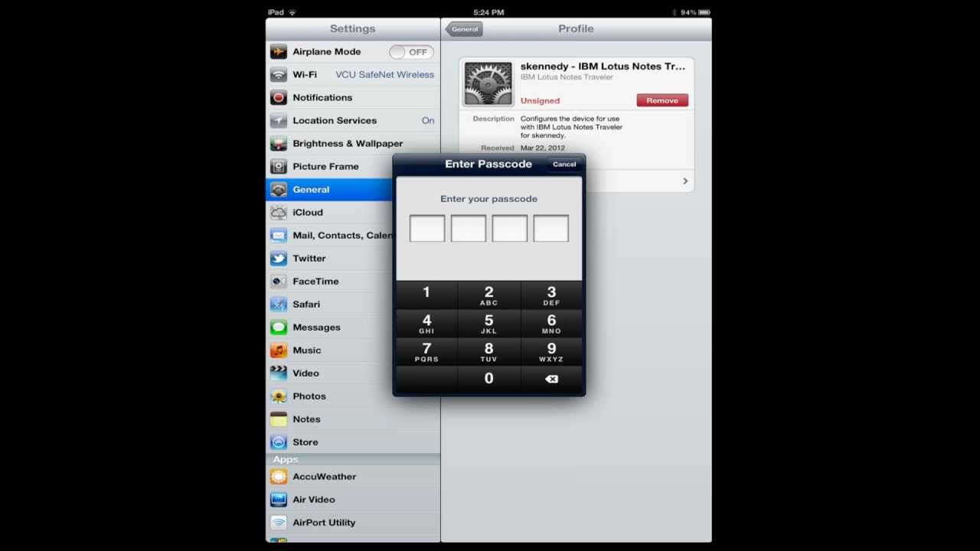This screenshot has height=551, width=980.
Task: Select third passcode digit box
Action: [510, 229]
